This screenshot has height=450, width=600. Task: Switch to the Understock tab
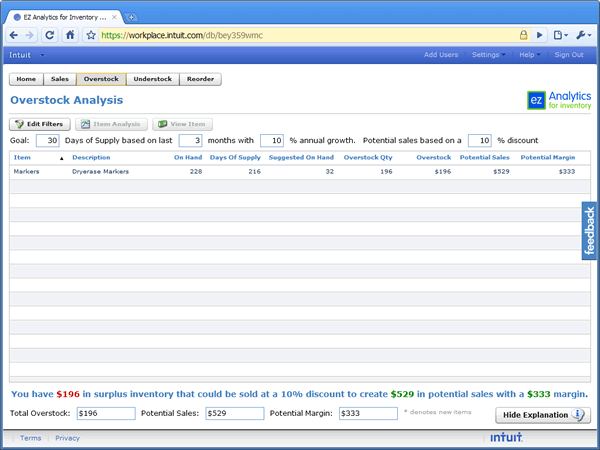(153, 79)
